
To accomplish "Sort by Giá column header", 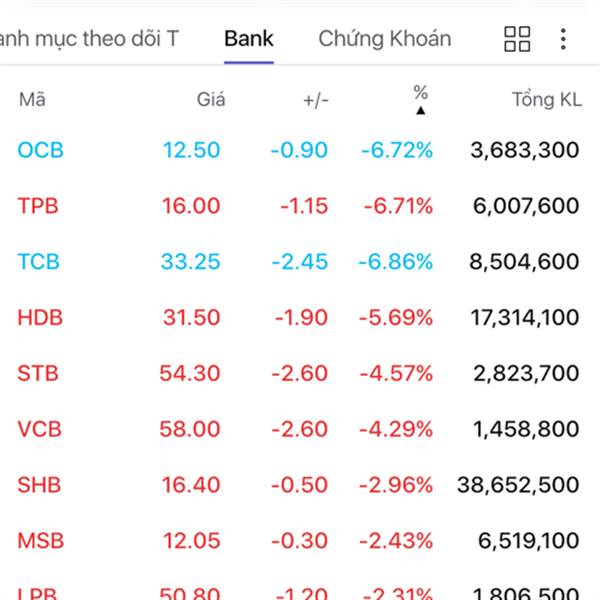I will pyautogui.click(x=211, y=99).
